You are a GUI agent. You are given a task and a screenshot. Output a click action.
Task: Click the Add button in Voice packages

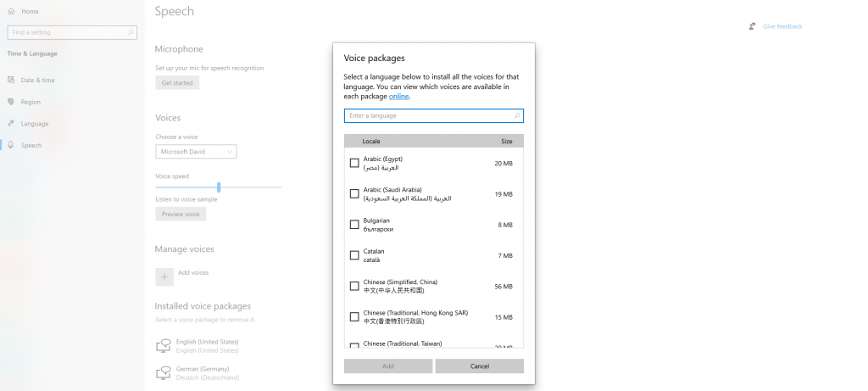[x=388, y=366]
